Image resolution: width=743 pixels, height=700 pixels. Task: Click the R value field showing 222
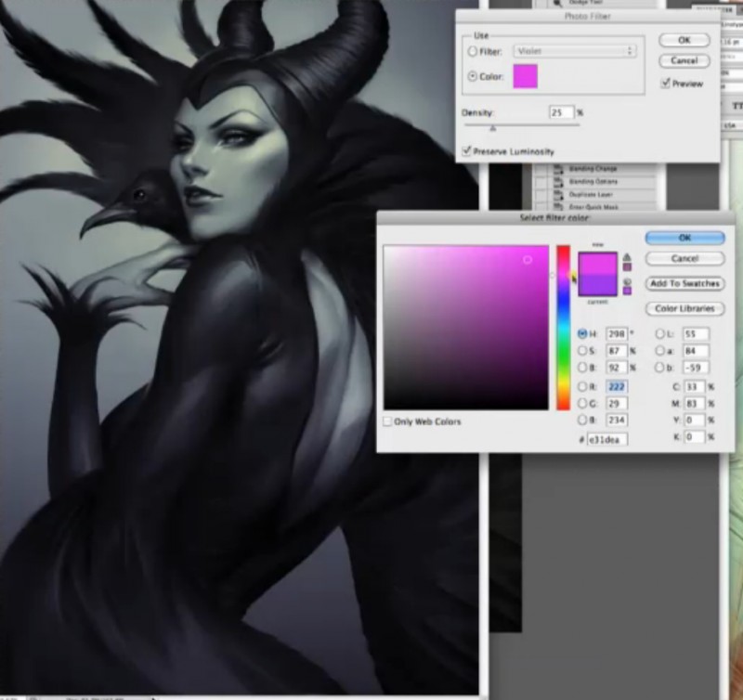tap(617, 386)
